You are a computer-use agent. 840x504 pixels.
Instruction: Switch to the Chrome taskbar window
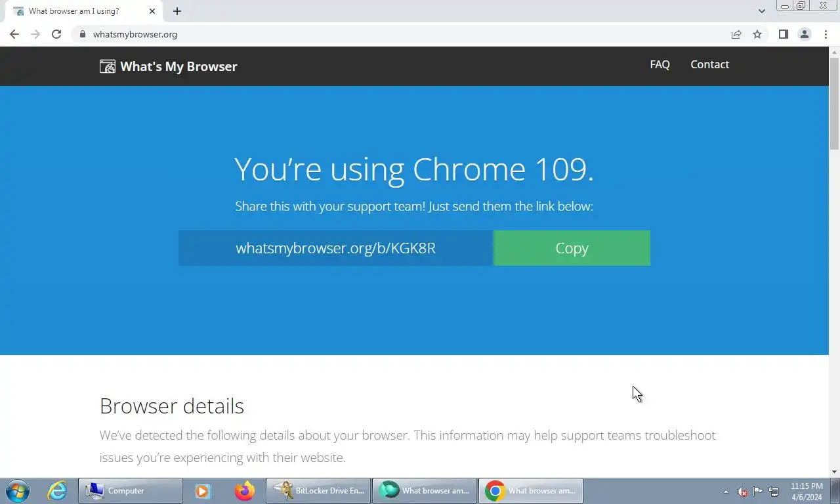click(531, 491)
